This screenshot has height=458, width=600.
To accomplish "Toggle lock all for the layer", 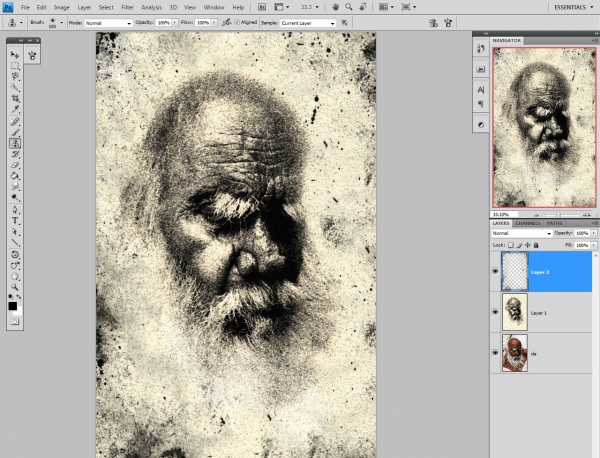I will 536,245.
